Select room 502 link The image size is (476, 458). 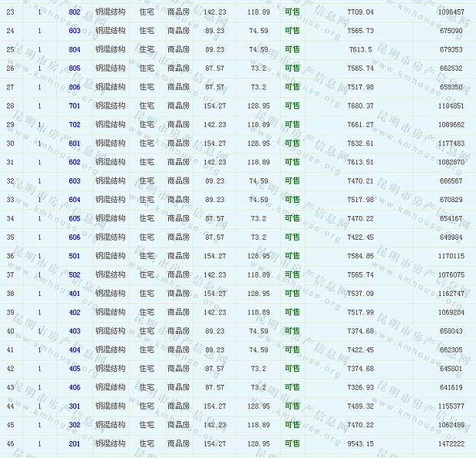[x=74, y=275]
